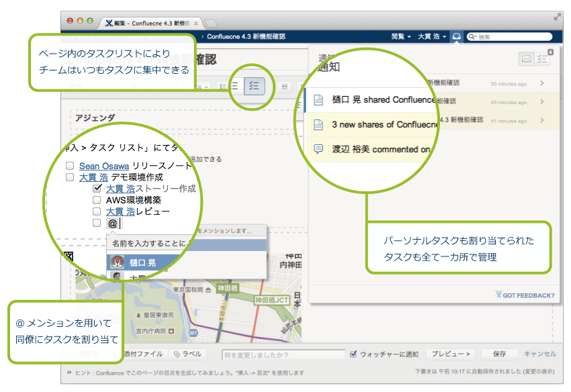571x392 pixels.
Task: Click document icon beside 樋口 晃 shared
Action: [x=318, y=100]
